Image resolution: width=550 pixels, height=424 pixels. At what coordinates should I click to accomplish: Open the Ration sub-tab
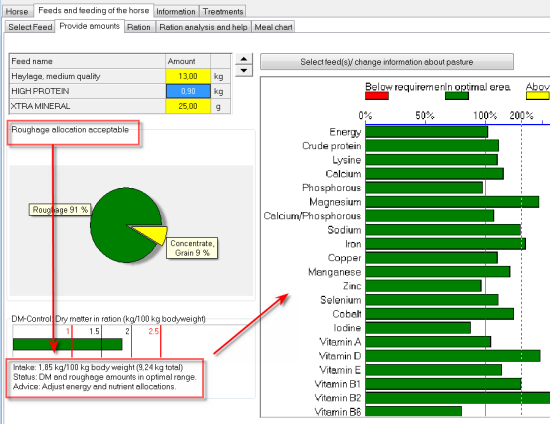tap(139, 27)
